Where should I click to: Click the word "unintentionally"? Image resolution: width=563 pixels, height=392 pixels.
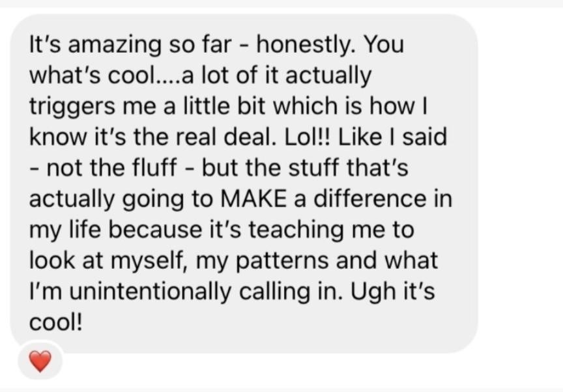(x=150, y=291)
